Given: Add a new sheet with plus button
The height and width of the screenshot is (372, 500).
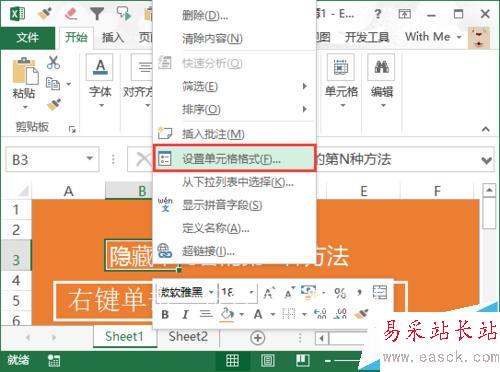Looking at the screenshot, I should (x=257, y=338).
